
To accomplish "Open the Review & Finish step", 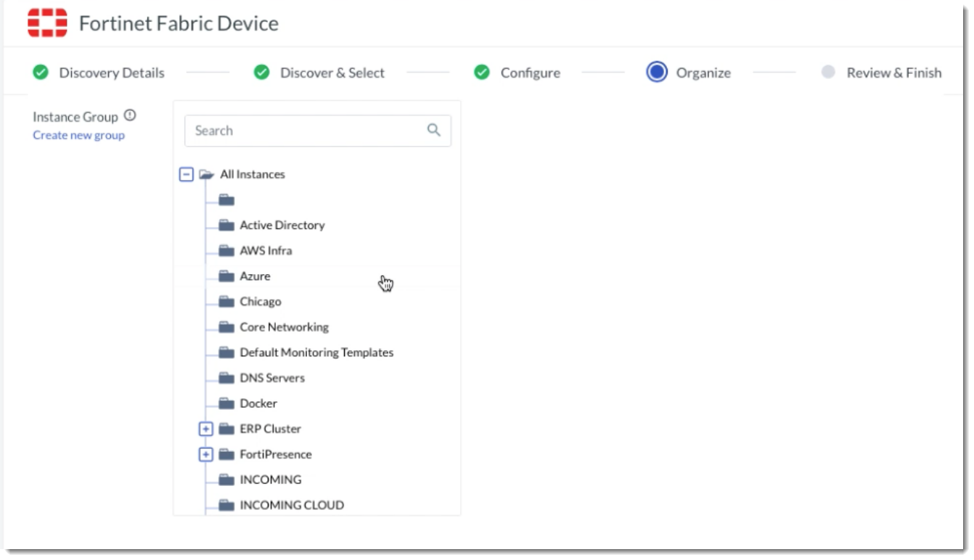I will (x=893, y=73).
